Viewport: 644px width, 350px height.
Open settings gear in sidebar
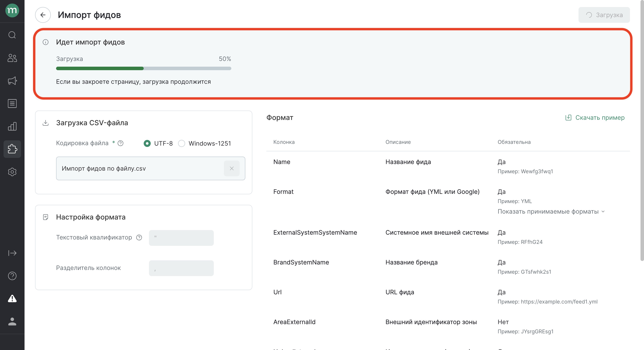(x=12, y=172)
